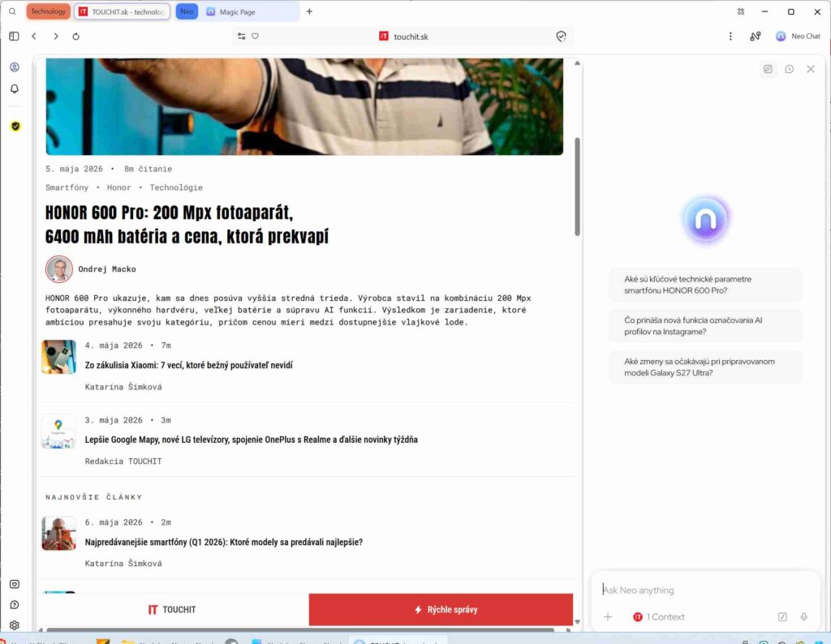Expand the Technology tab group
The height and width of the screenshot is (644, 831).
(48, 11)
